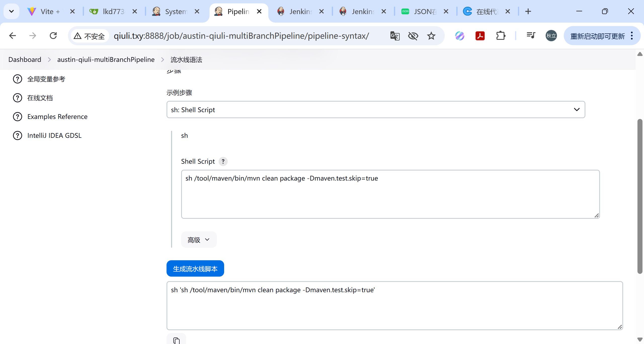The width and height of the screenshot is (644, 344).
Task: Click the vertical page scrollbar thumb
Action: [x=640, y=196]
